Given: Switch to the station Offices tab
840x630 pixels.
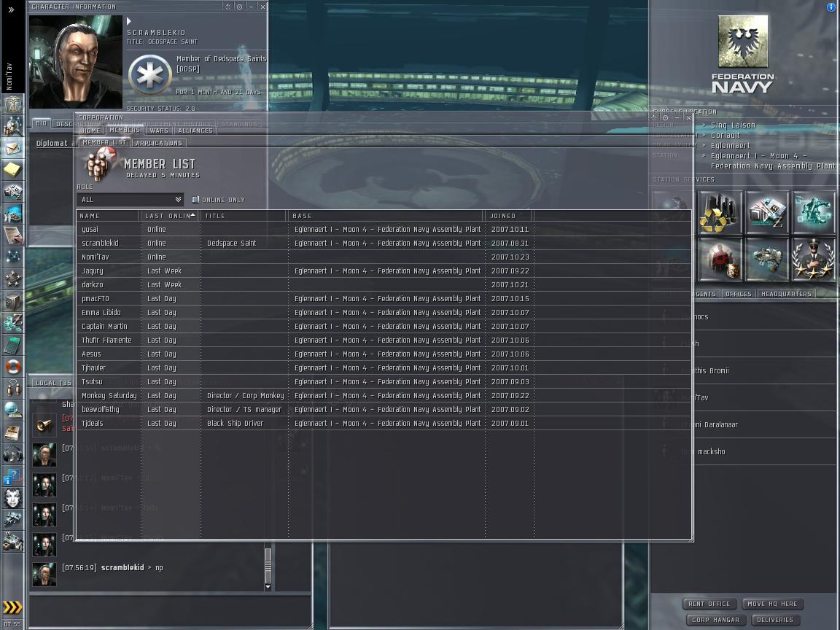Looking at the screenshot, I should (738, 294).
